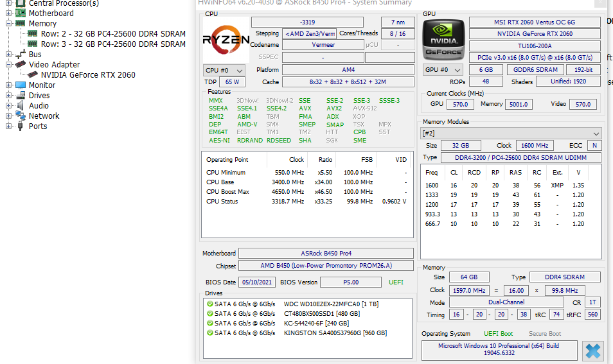This screenshot has height=364, width=613.
Task: Click the KC-S44240-6F drive status checkmark
Action: point(210,324)
